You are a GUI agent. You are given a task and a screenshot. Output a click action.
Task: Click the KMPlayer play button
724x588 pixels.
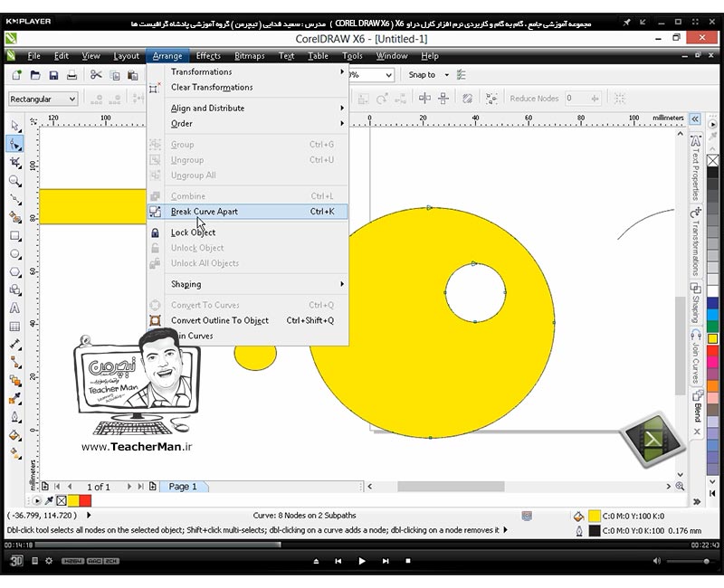click(x=361, y=561)
